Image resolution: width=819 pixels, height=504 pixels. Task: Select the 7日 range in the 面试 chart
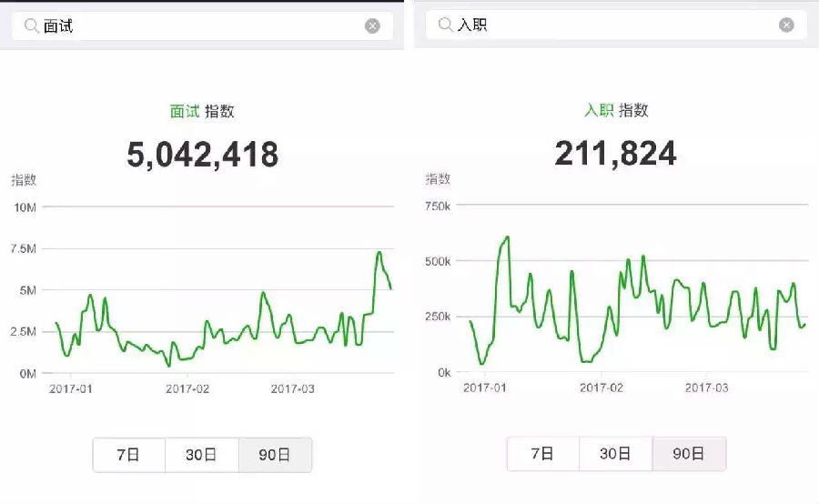coord(129,455)
